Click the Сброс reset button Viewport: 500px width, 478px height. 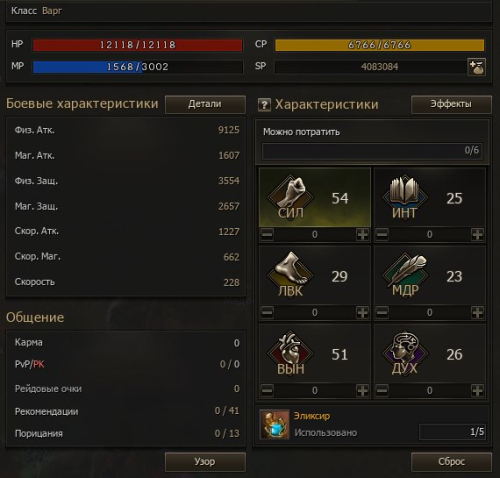451,462
